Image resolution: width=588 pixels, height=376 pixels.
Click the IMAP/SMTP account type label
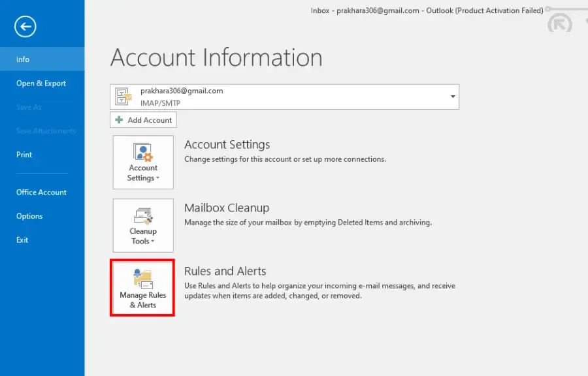tap(160, 103)
